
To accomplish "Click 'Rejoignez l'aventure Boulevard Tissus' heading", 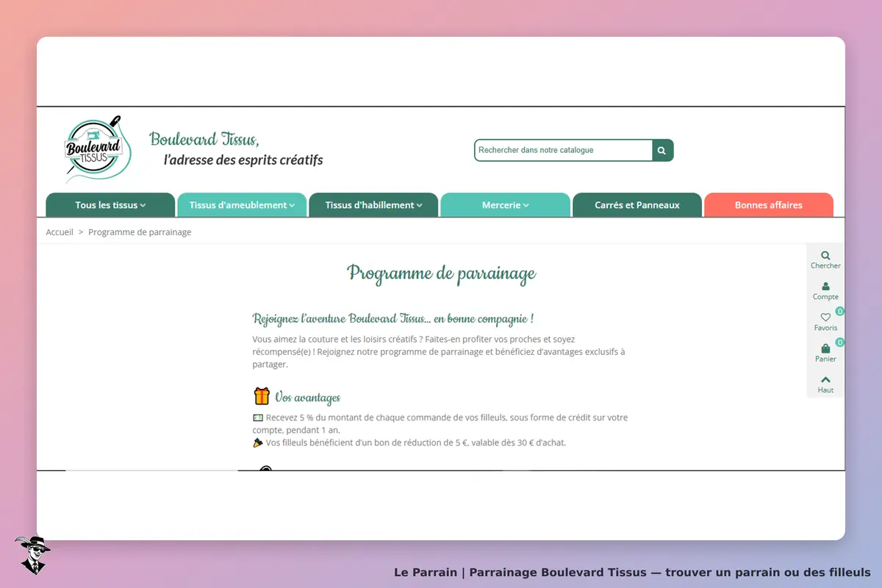I will pyautogui.click(x=392, y=319).
